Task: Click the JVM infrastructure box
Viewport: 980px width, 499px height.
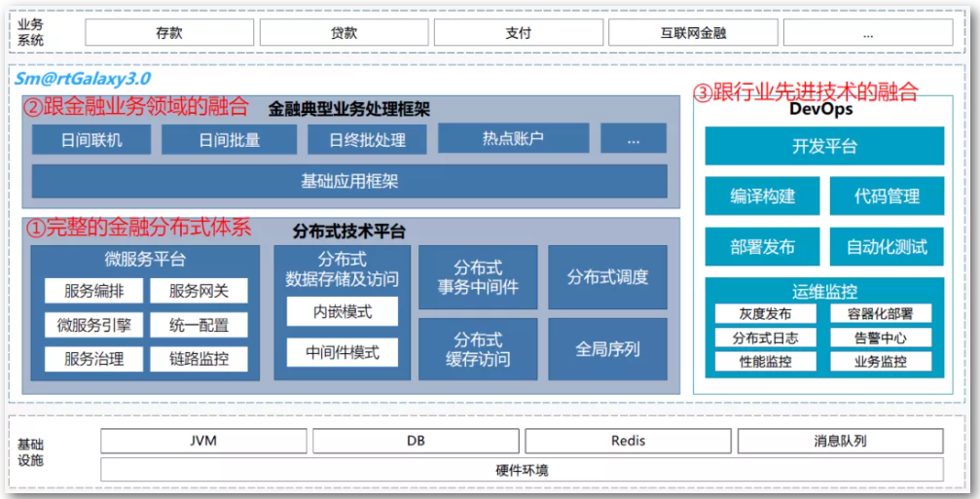Action: coord(203,441)
